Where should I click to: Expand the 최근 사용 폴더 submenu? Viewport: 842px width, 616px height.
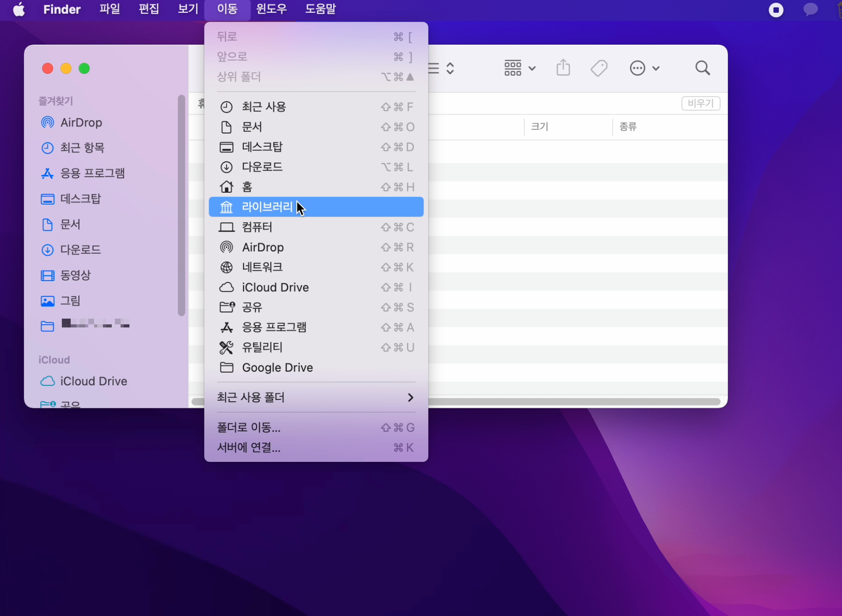pyautogui.click(x=316, y=398)
